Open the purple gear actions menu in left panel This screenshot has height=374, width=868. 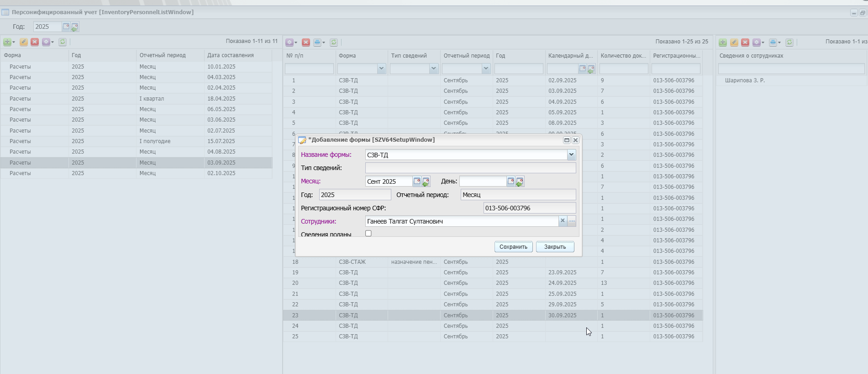(47, 42)
